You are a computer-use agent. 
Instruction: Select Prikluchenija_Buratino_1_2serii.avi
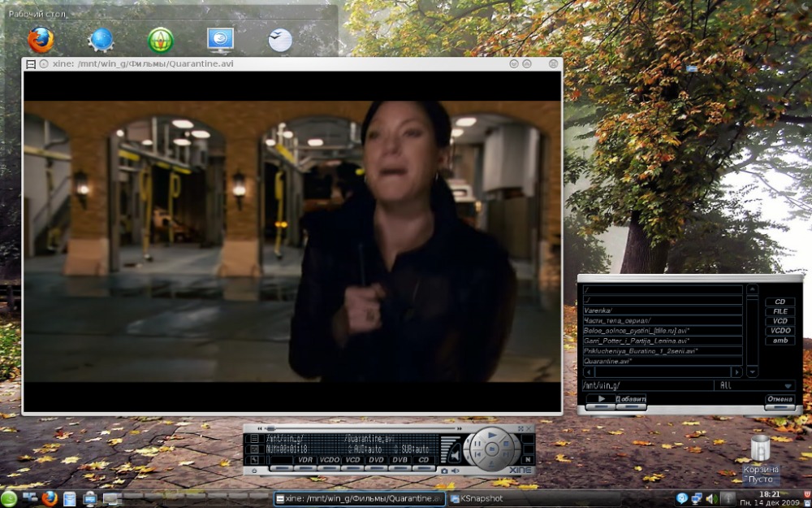pyautogui.click(x=663, y=351)
